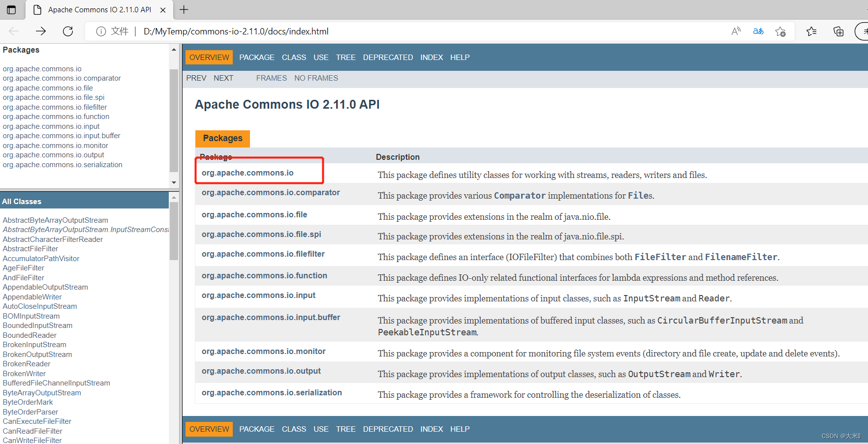The width and height of the screenshot is (868, 444).
Task: Open the AccumulatorPathVisitor class
Action: pyautogui.click(x=41, y=259)
